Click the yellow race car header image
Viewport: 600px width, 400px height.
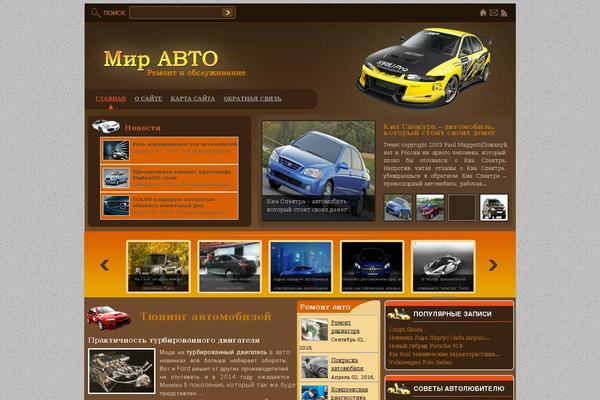coord(424,66)
